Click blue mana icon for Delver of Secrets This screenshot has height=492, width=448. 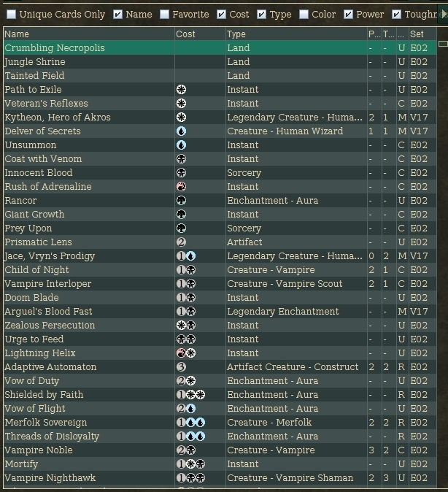pos(181,131)
